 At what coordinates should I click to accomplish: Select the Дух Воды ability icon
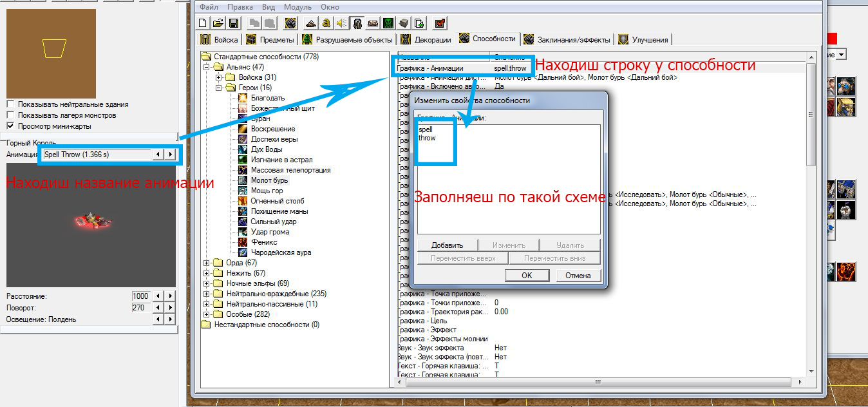coord(243,149)
